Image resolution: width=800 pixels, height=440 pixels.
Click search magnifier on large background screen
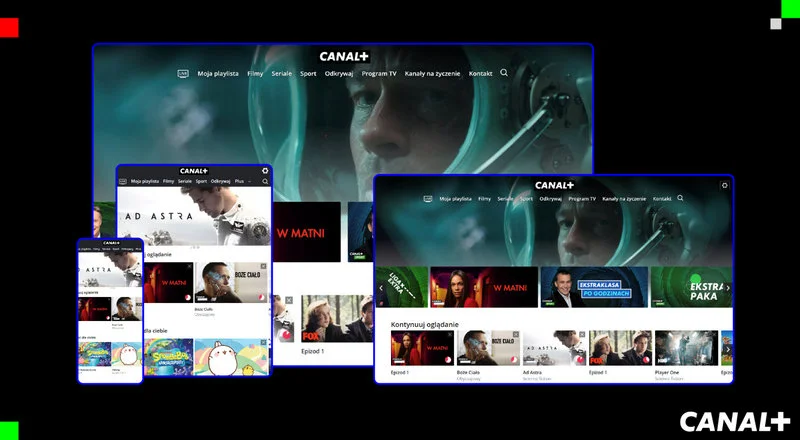(x=504, y=73)
